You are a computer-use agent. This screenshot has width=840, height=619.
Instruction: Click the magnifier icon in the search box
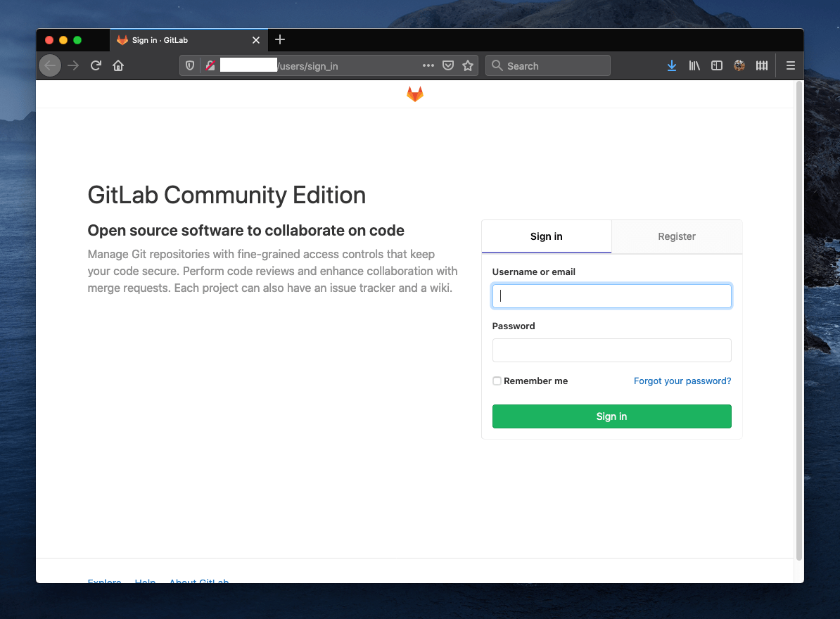coord(497,66)
